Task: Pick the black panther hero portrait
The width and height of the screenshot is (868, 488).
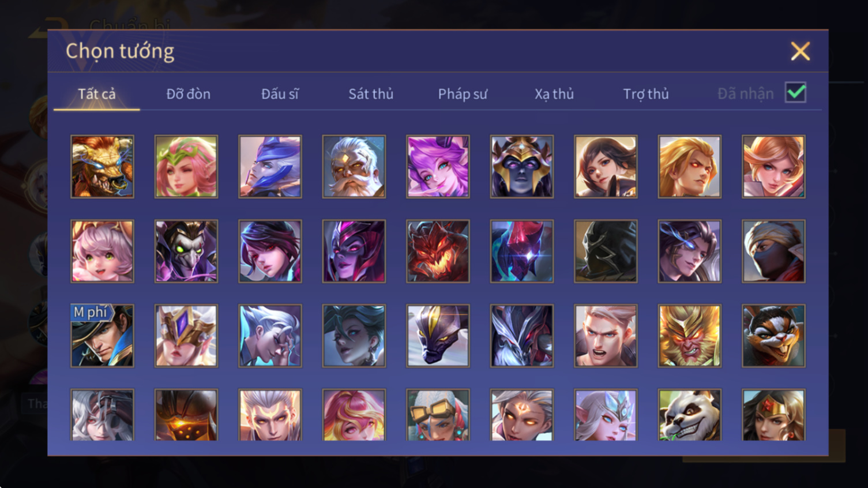Action: [x=438, y=336]
